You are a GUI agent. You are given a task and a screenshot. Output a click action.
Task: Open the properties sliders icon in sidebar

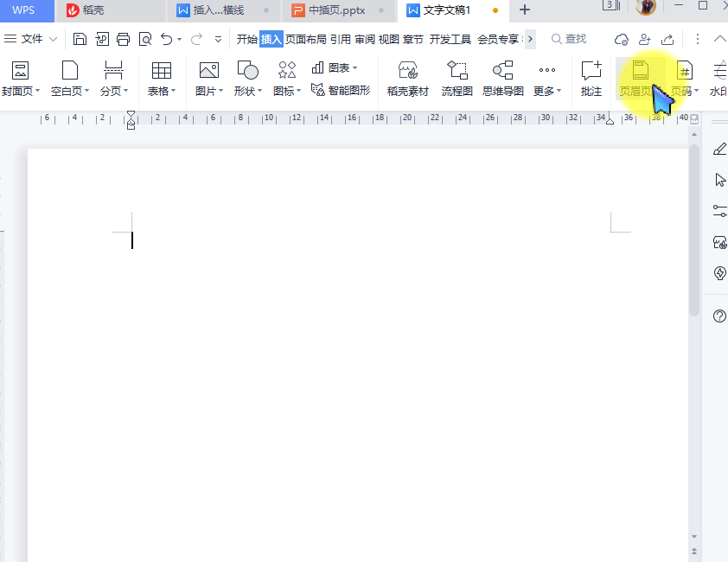click(x=720, y=211)
